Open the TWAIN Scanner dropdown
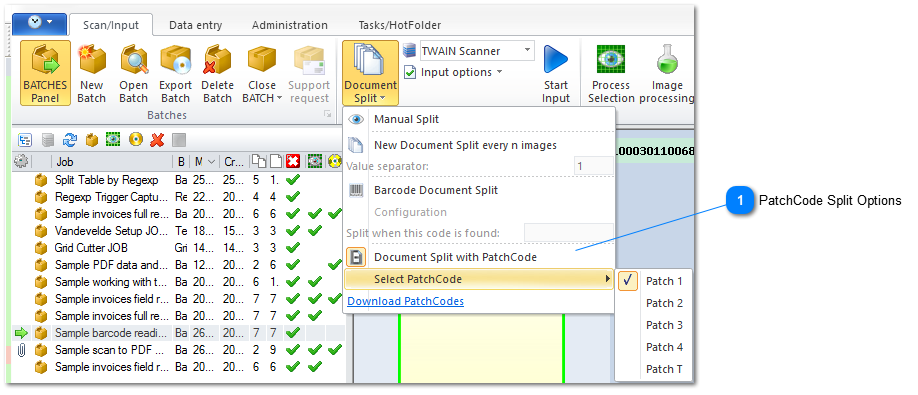The image size is (918, 395). (x=527, y=50)
